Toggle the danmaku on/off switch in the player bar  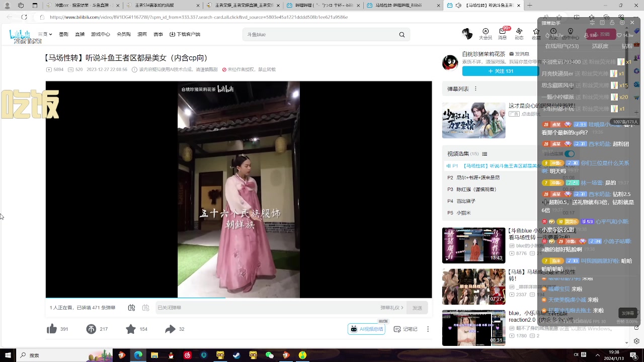tap(131, 307)
